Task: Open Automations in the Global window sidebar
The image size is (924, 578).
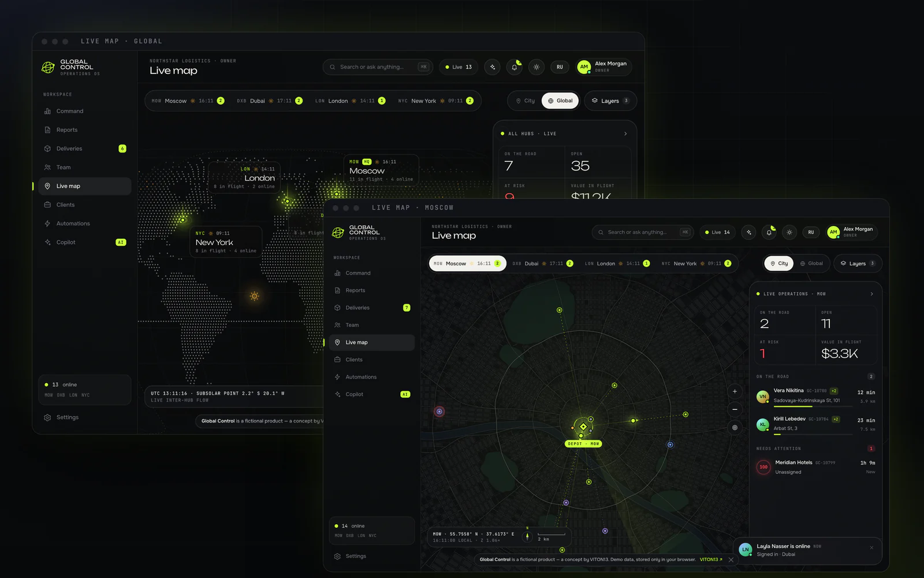Action: point(85,224)
